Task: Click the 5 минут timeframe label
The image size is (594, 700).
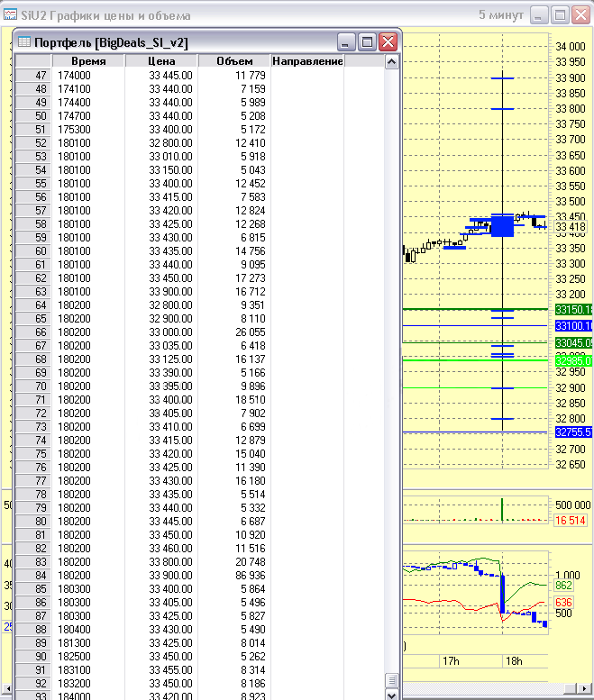Action: (x=501, y=14)
